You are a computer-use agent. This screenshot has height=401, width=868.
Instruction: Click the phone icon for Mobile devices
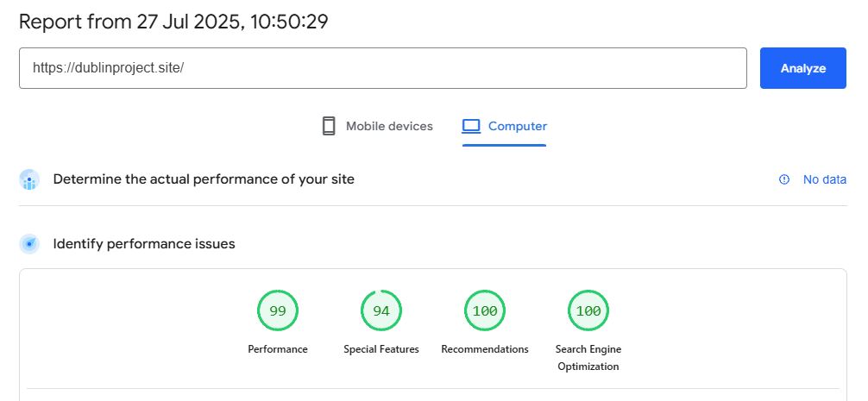[x=328, y=127]
